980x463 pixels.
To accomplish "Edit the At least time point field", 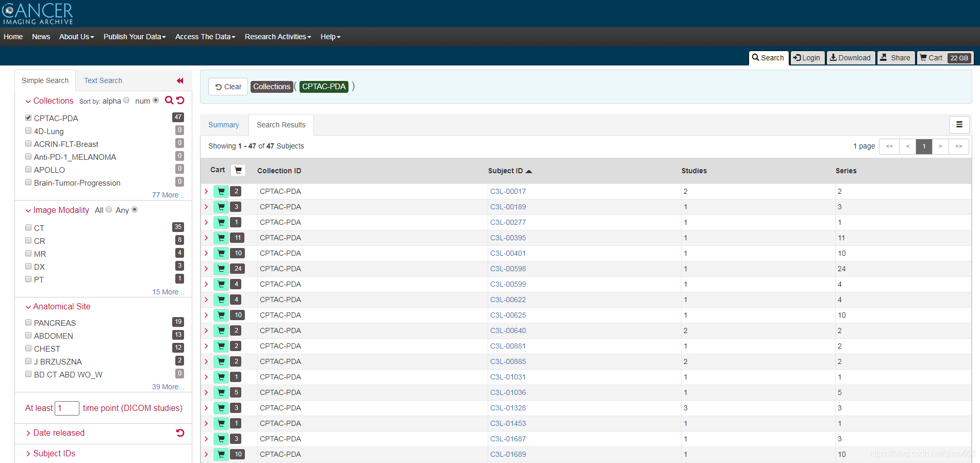I will [67, 408].
